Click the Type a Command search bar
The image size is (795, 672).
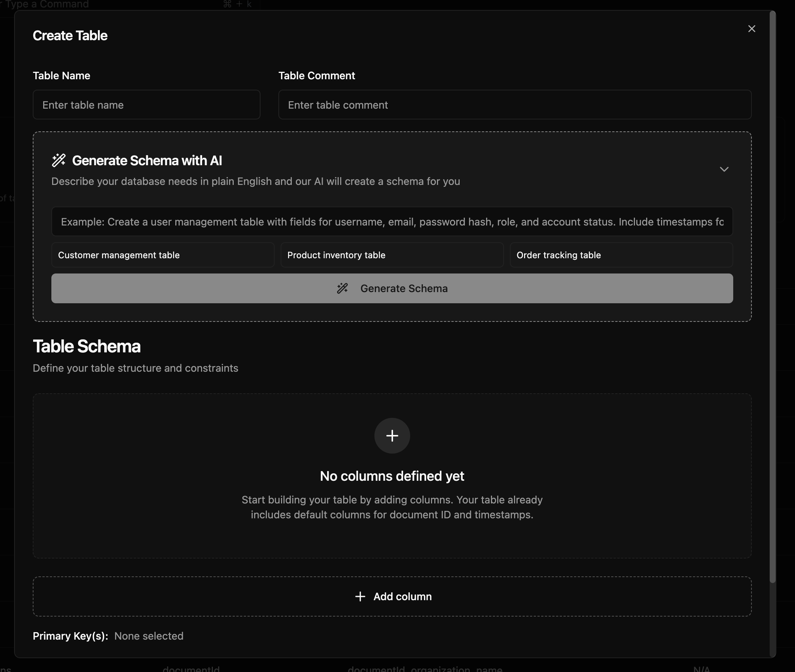point(126,4)
